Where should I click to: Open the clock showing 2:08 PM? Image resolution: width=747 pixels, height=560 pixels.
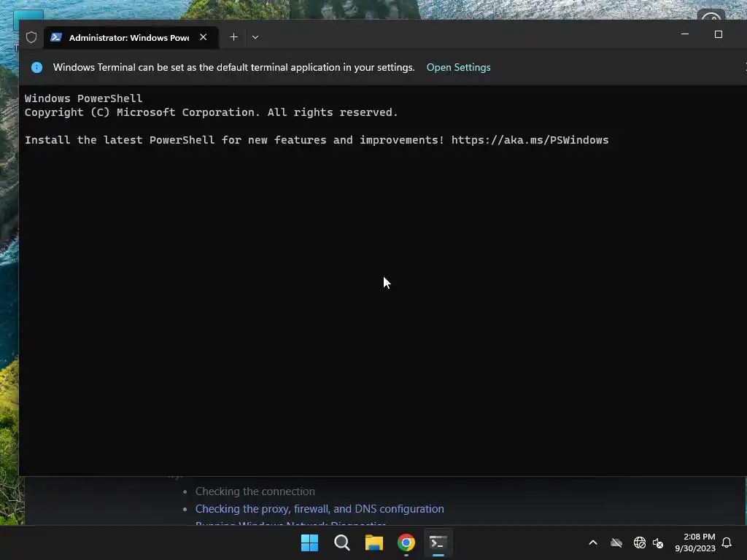[694, 542]
